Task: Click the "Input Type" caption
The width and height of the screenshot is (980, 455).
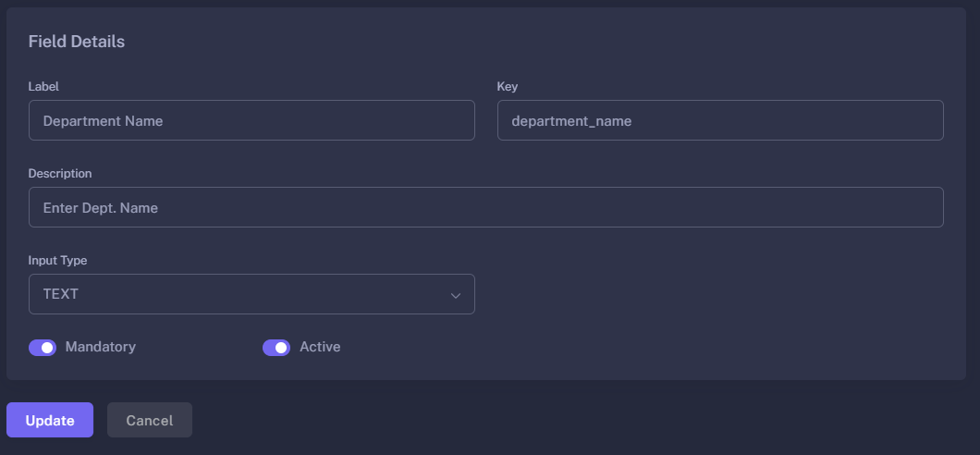Action: coord(57,260)
